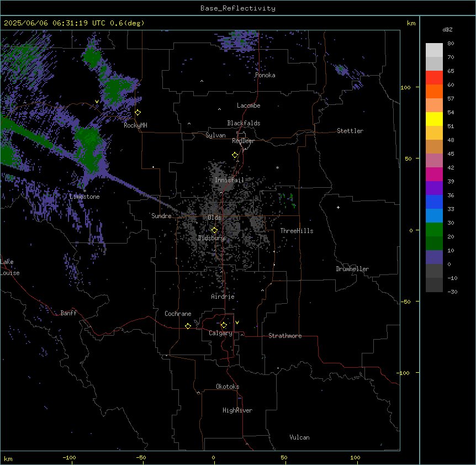This screenshot has width=476, height=465.
Task: Click the Drumheller city label
Action: [x=352, y=269]
